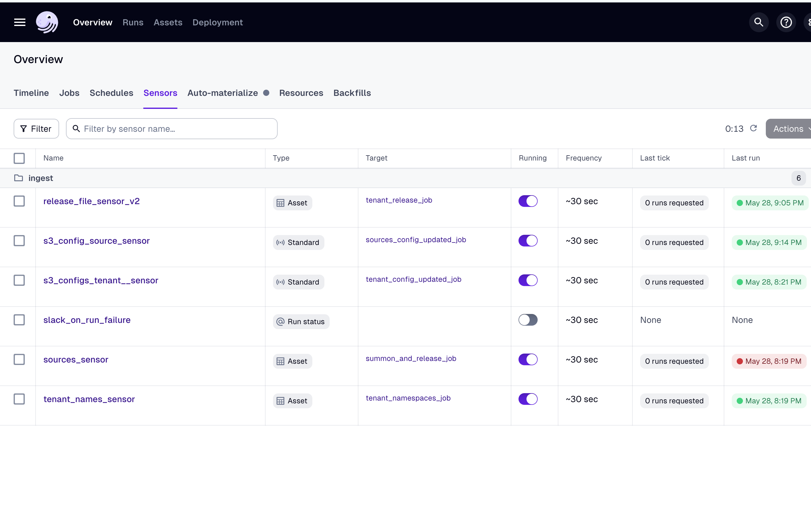Click the ingest folder icon
This screenshot has width=811, height=532.
(x=18, y=178)
